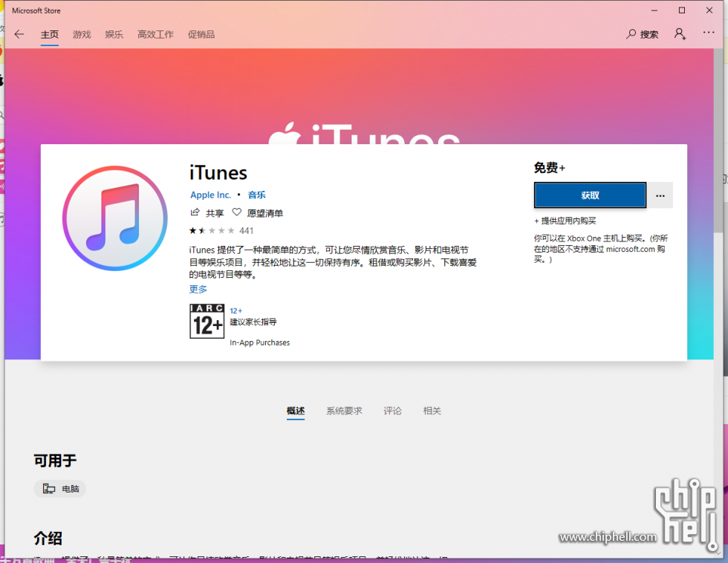Click the heart icon to add to wishlist
The width and height of the screenshot is (728, 563).
[x=237, y=212]
